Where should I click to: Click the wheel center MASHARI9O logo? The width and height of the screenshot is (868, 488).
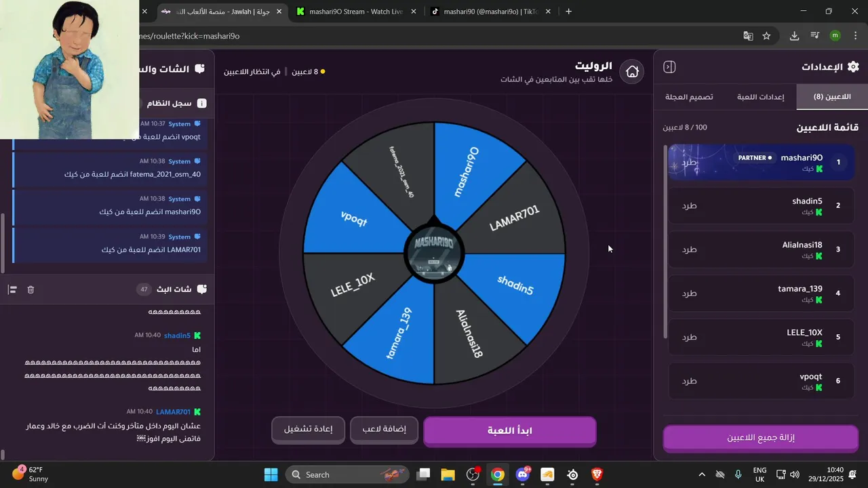434,253
